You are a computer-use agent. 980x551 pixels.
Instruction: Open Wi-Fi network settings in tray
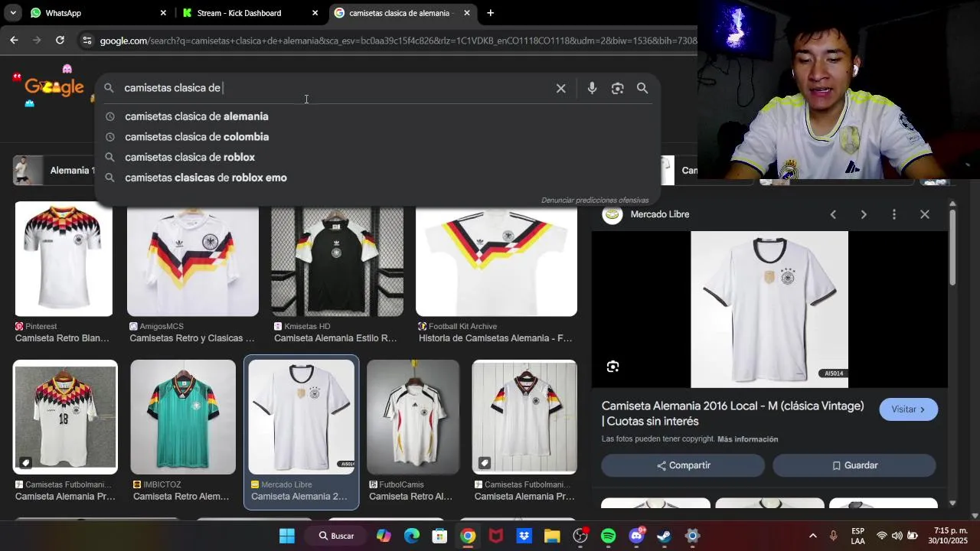[x=882, y=536]
